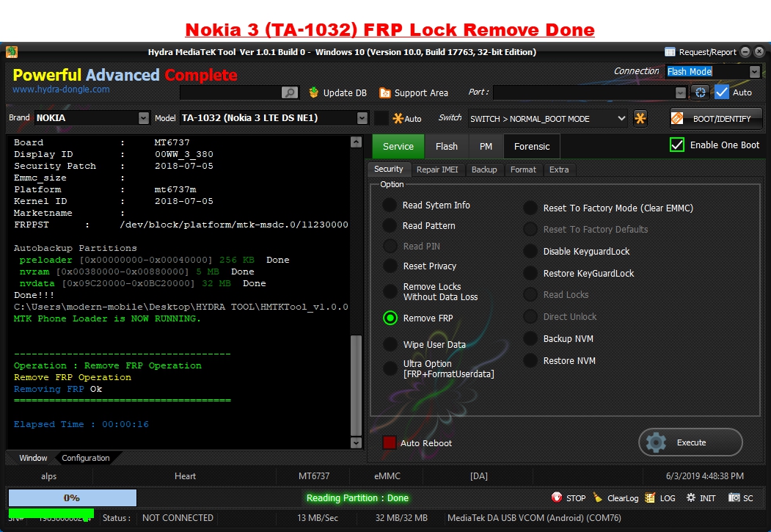Click the STOP button label
Image resolution: width=771 pixels, height=532 pixels.
[x=576, y=498]
